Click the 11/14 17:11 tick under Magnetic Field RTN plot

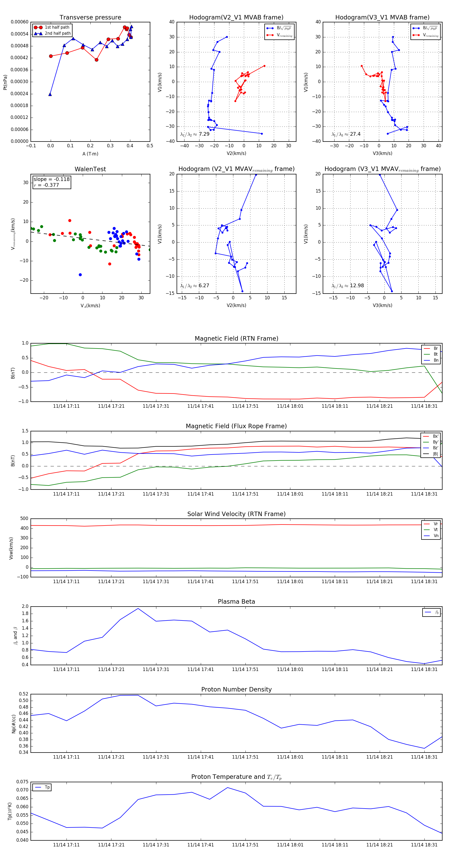66,406
